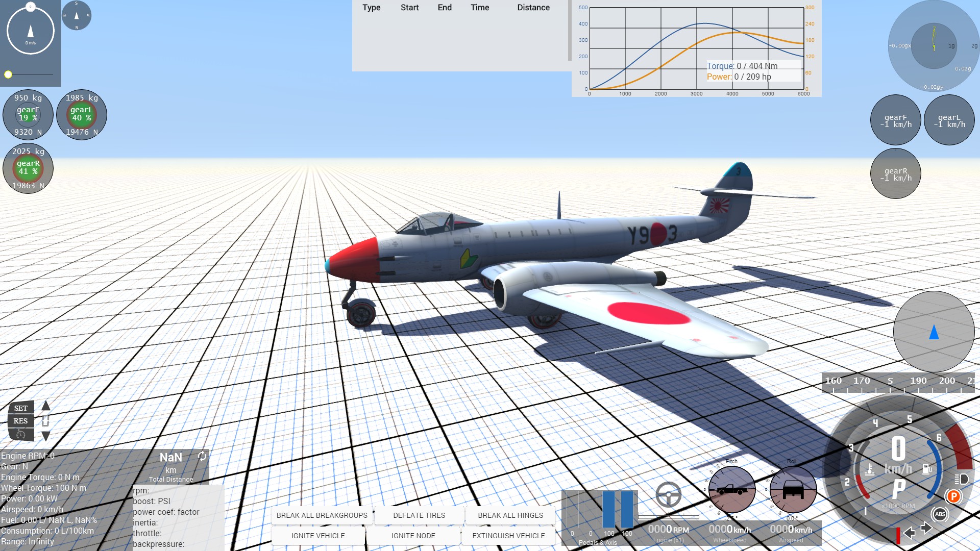Click DEFLATE TIRES button
The width and height of the screenshot is (980, 551).
click(x=419, y=515)
